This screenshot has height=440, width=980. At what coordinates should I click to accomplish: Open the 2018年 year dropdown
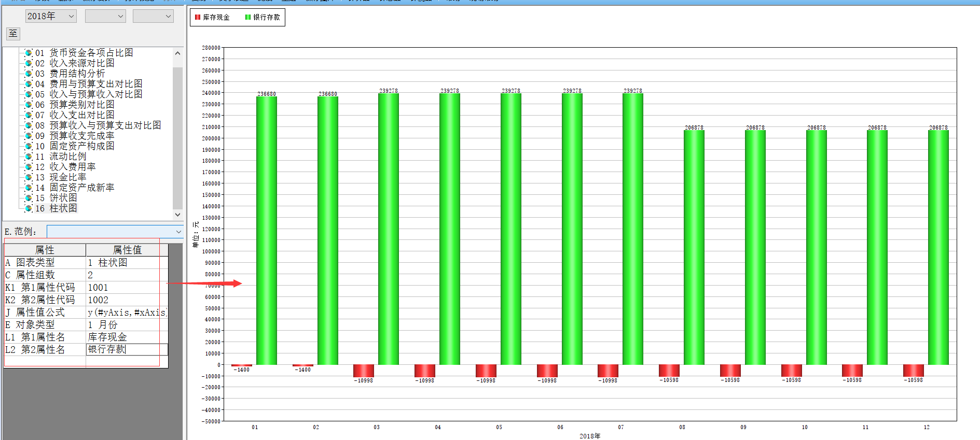51,17
